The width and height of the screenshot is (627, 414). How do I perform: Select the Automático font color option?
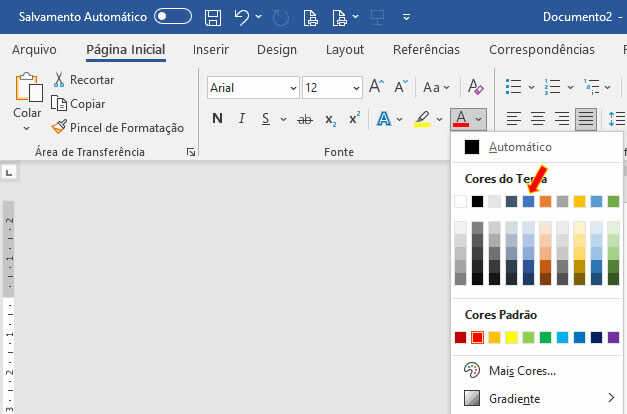pos(537,147)
